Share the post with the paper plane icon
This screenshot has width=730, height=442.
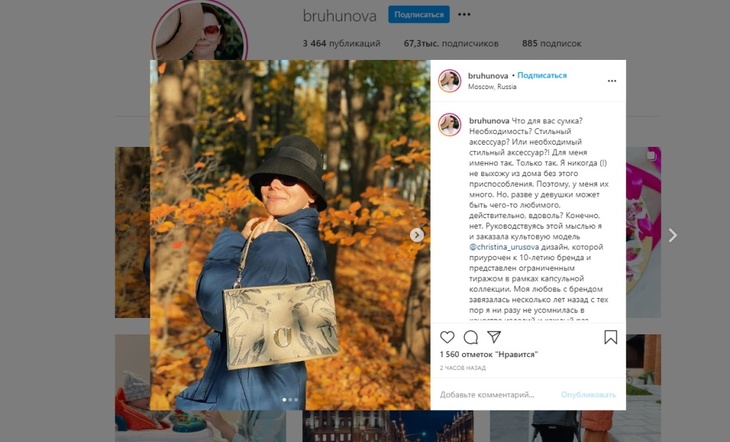point(494,337)
